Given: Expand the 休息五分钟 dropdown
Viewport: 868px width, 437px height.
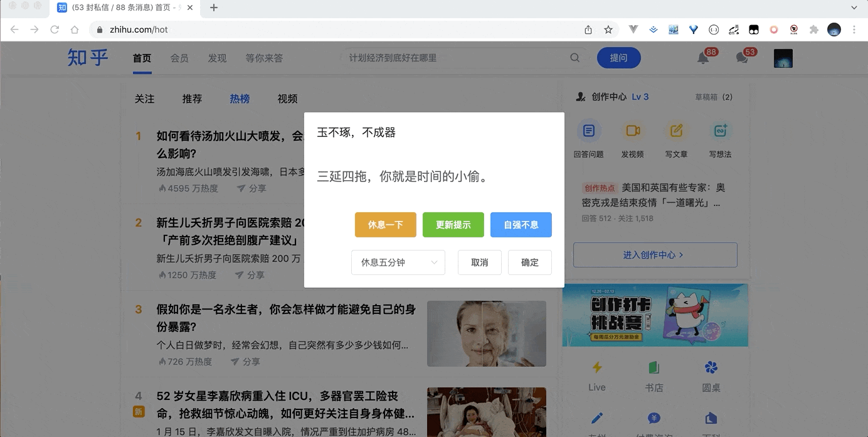Looking at the screenshot, I should coord(398,262).
